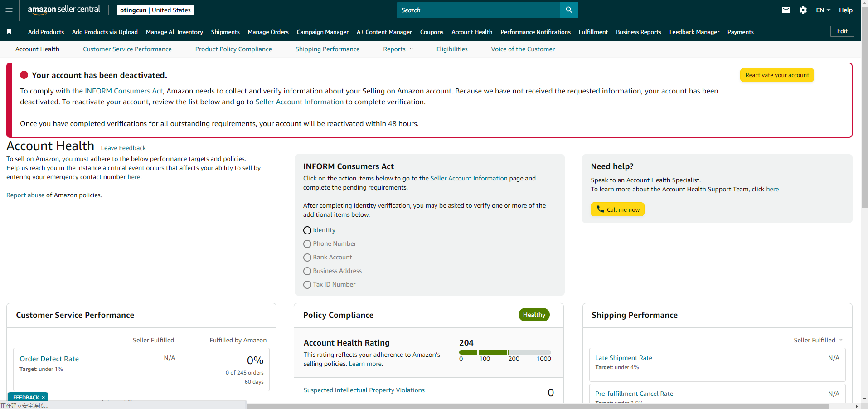Open Suspected Intellectual Property Violations link
Screen dimensions: 868x409
(x=364, y=390)
